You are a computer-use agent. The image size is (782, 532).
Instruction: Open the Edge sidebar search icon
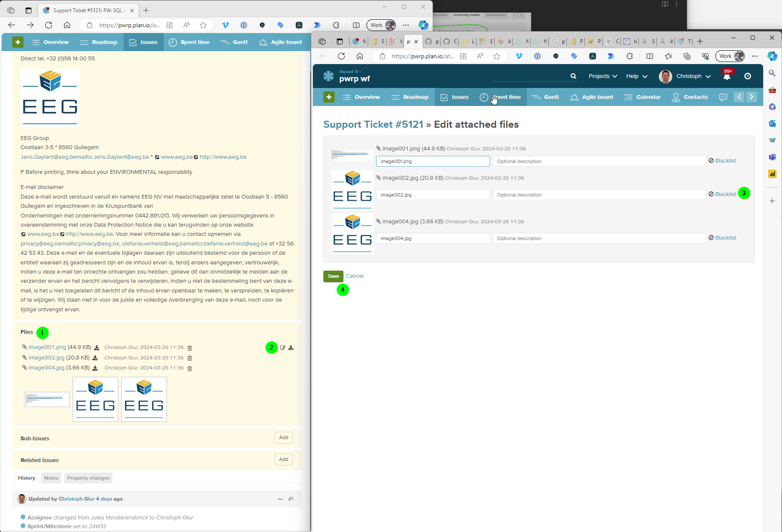[x=772, y=73]
